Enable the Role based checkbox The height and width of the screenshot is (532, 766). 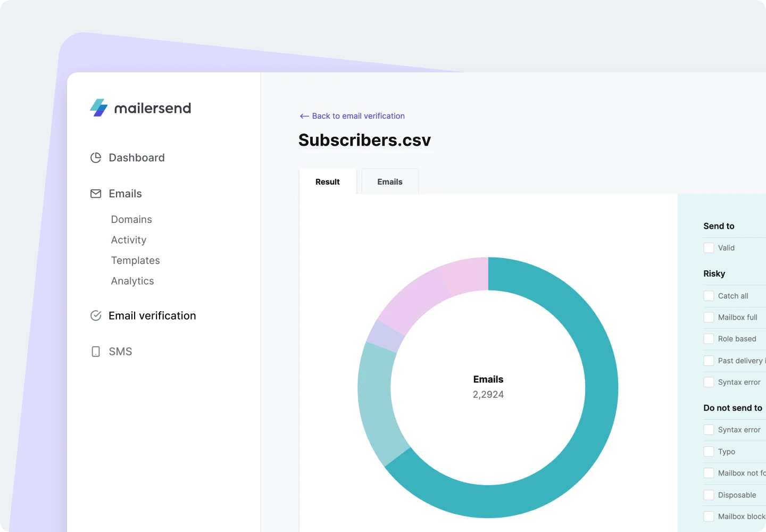coord(709,339)
